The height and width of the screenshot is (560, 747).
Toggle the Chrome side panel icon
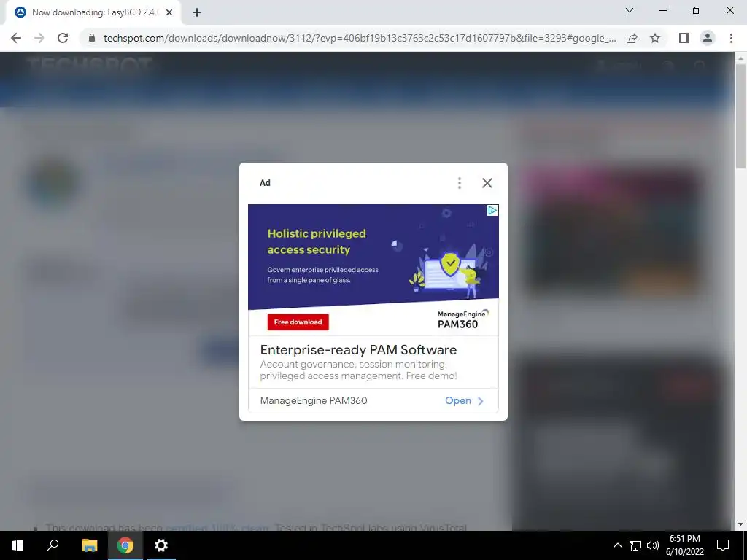pos(684,38)
